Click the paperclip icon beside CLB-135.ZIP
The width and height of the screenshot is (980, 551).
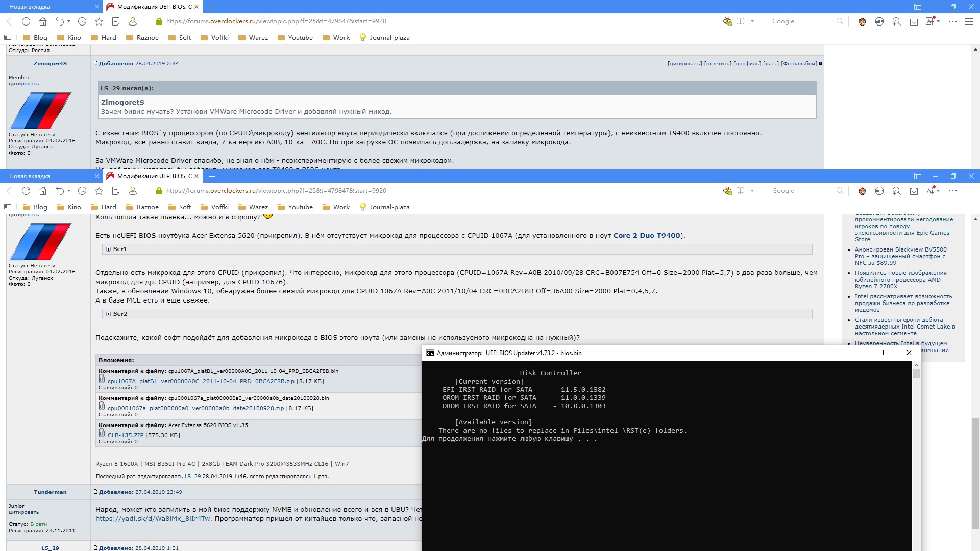coord(102,433)
